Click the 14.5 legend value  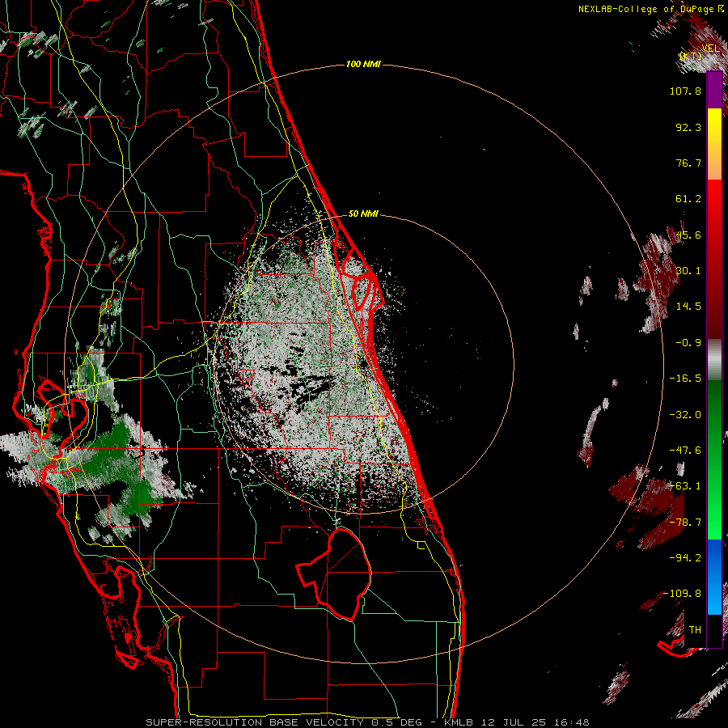click(x=688, y=307)
